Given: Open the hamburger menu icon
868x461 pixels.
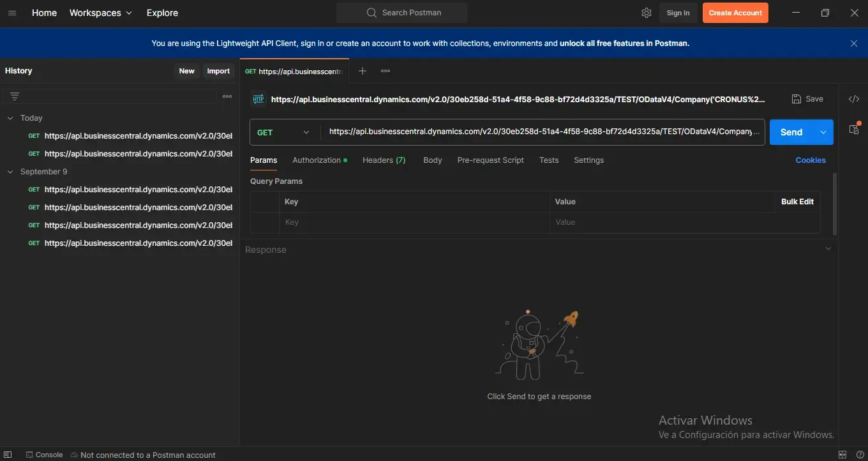Looking at the screenshot, I should point(11,13).
